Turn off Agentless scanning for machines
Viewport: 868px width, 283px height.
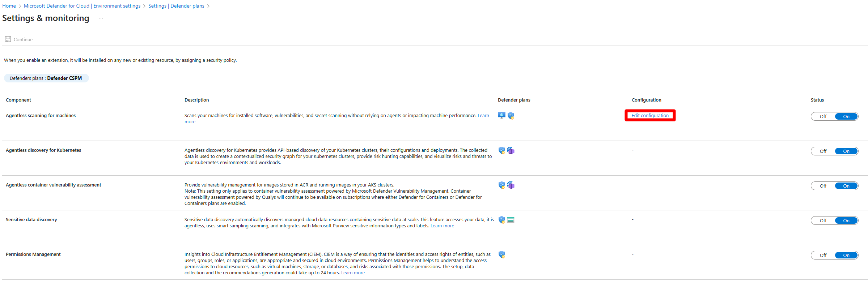click(823, 116)
